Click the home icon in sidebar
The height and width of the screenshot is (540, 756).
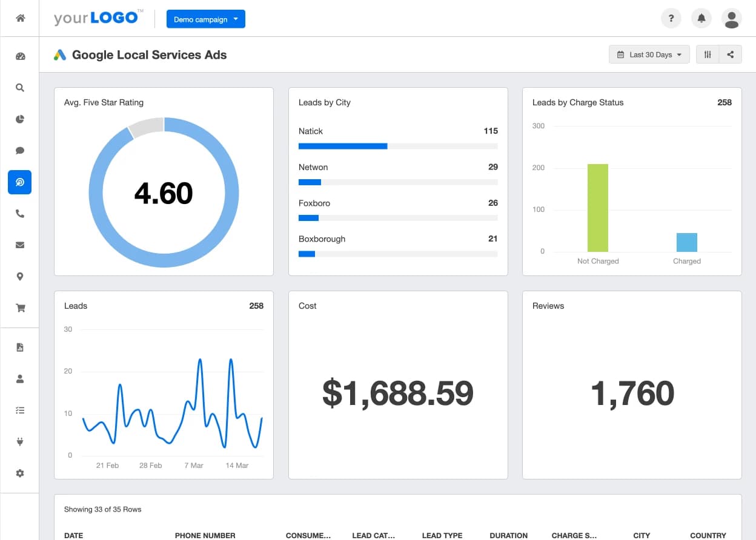coord(20,18)
